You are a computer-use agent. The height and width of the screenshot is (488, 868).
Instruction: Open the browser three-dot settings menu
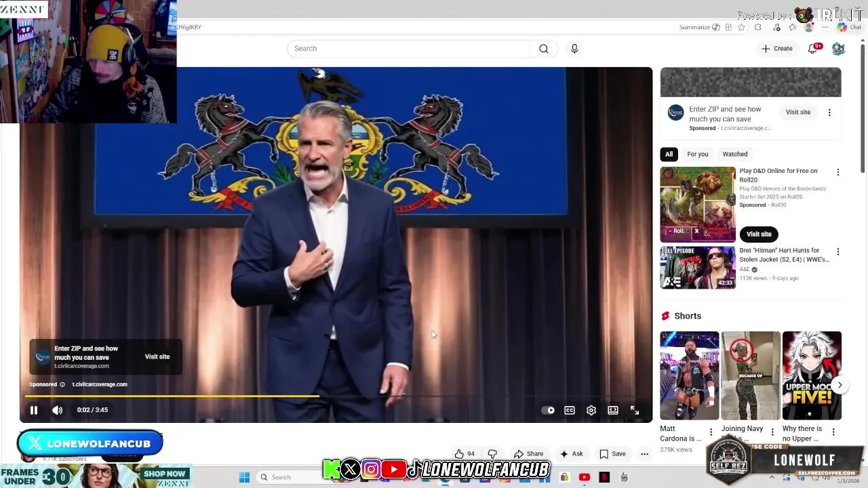pyautogui.click(x=825, y=27)
